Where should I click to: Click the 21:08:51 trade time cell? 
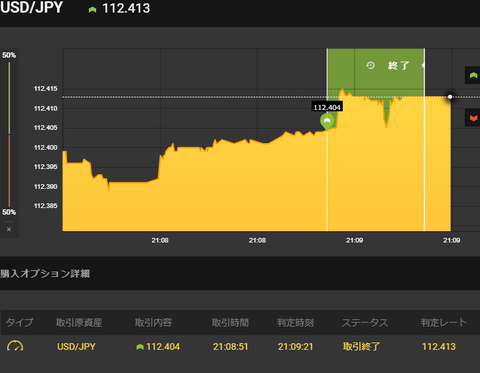coord(231,347)
